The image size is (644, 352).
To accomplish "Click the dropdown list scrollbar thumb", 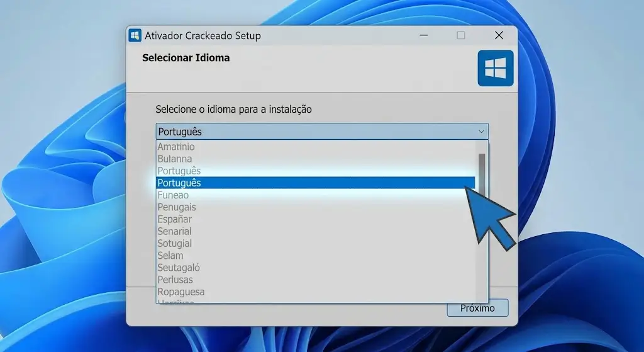I will [482, 175].
